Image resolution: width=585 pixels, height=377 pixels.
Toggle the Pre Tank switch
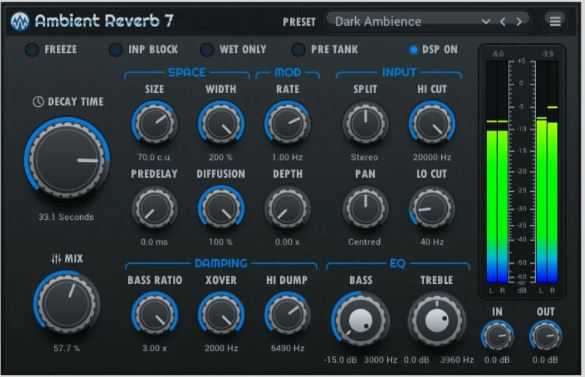298,50
